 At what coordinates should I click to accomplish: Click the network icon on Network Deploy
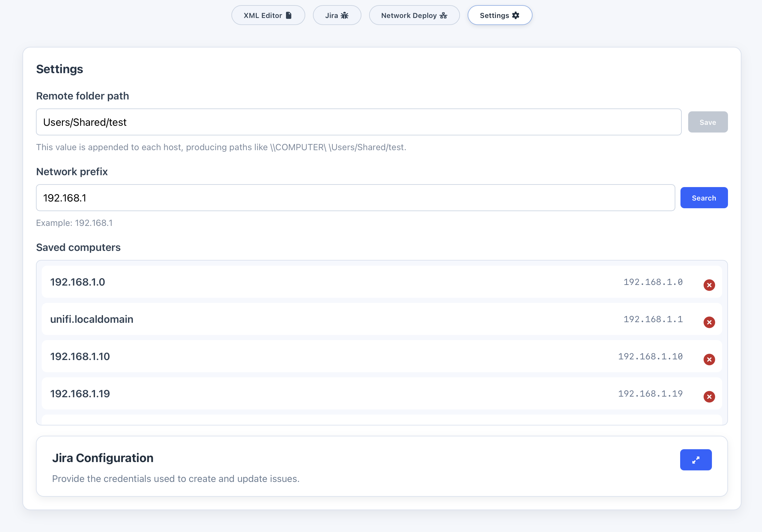pyautogui.click(x=443, y=15)
